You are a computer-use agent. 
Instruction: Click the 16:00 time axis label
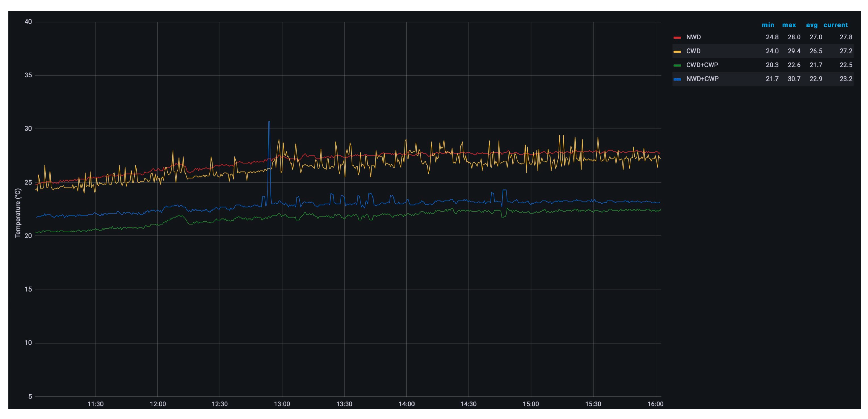(x=655, y=404)
